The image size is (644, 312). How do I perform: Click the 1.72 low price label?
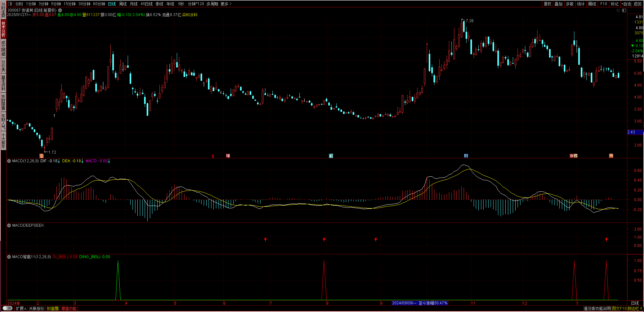pos(52,152)
